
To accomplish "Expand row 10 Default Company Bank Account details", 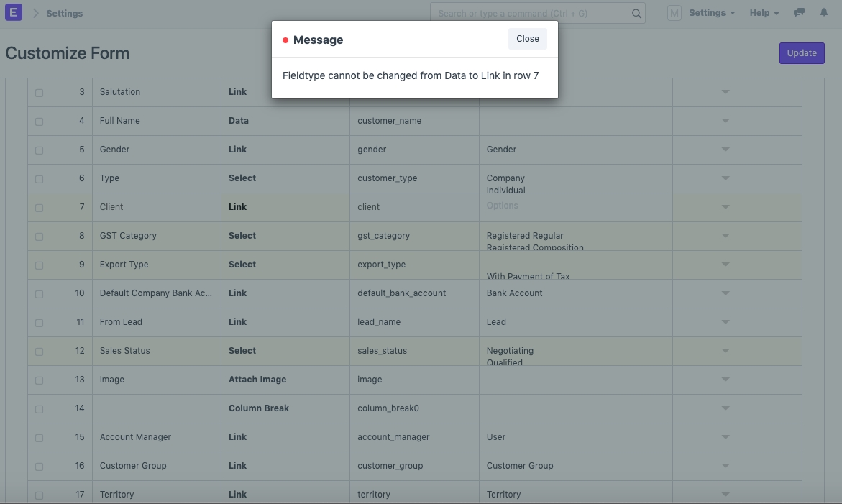I will pyautogui.click(x=725, y=293).
